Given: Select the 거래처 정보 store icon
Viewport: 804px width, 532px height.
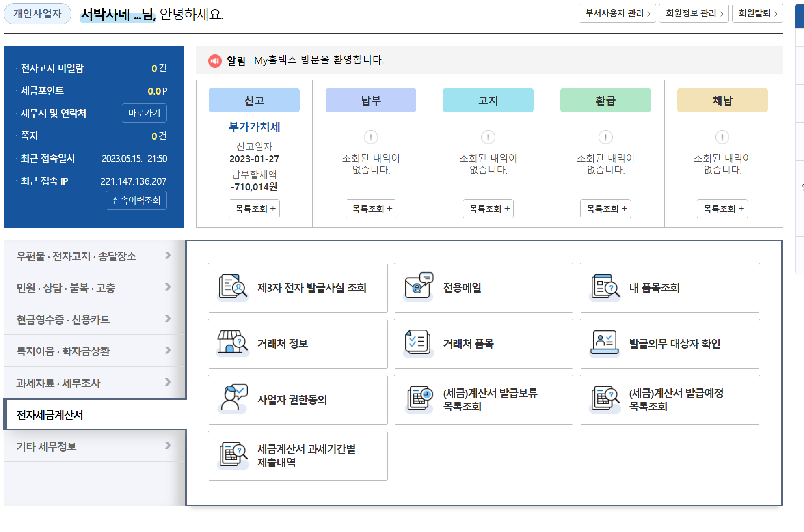Looking at the screenshot, I should coord(232,342).
